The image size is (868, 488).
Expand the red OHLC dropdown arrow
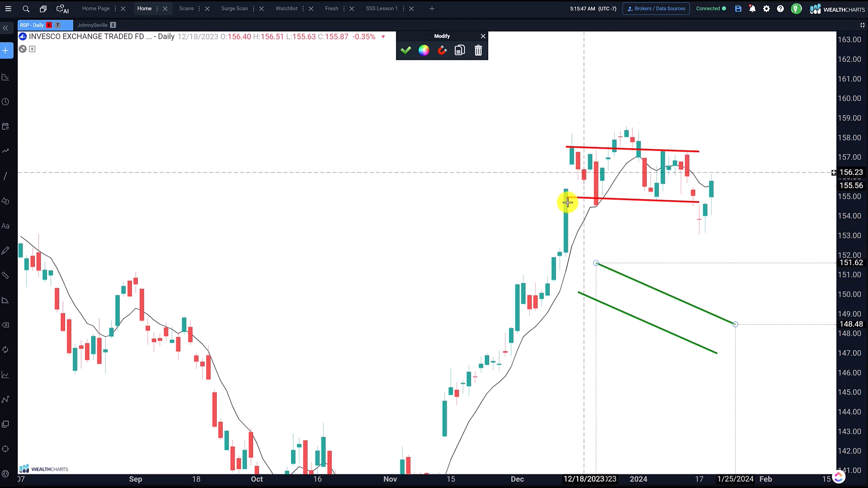383,37
